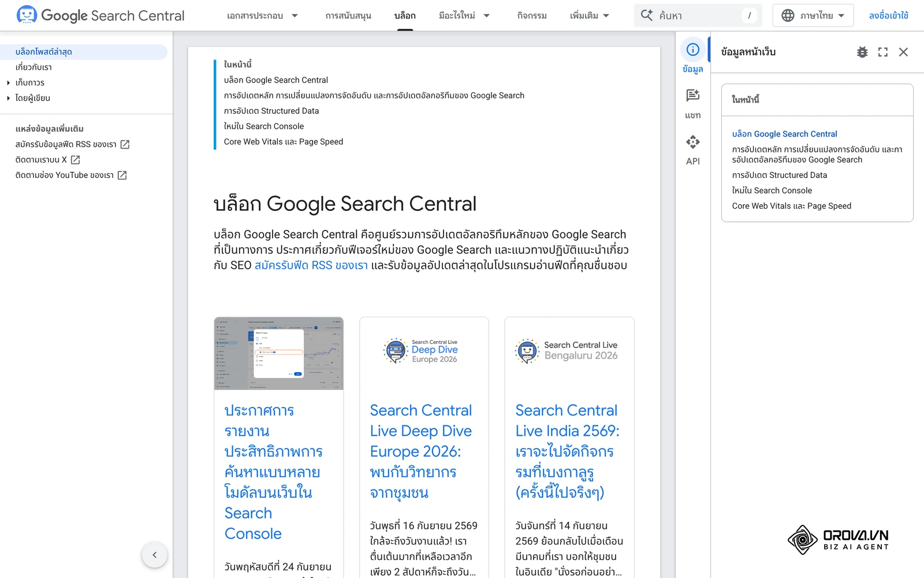Click the bug report icon

coord(862,52)
